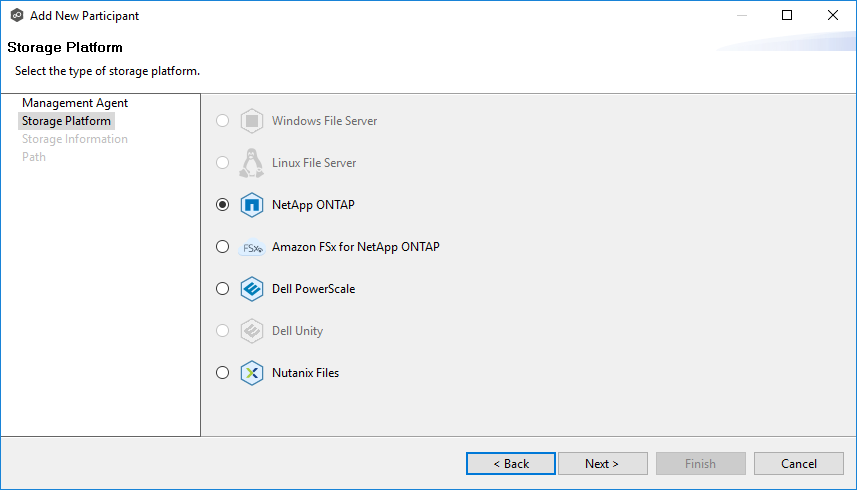Open the Management Agent step
This screenshot has height=490, width=857.
coord(75,103)
